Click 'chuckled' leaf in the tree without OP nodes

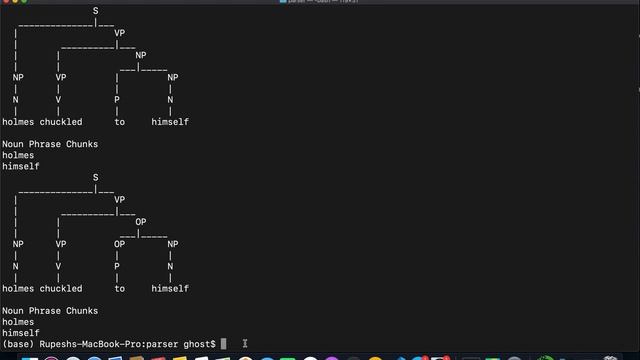point(61,122)
